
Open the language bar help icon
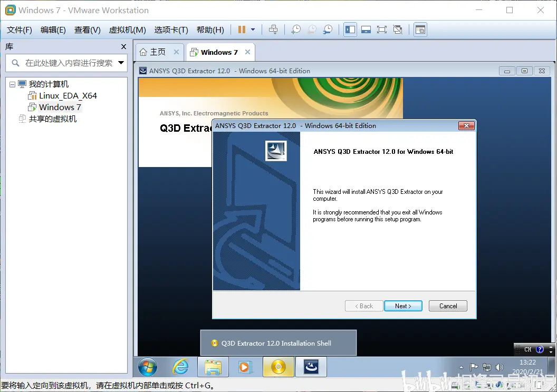pos(540,349)
